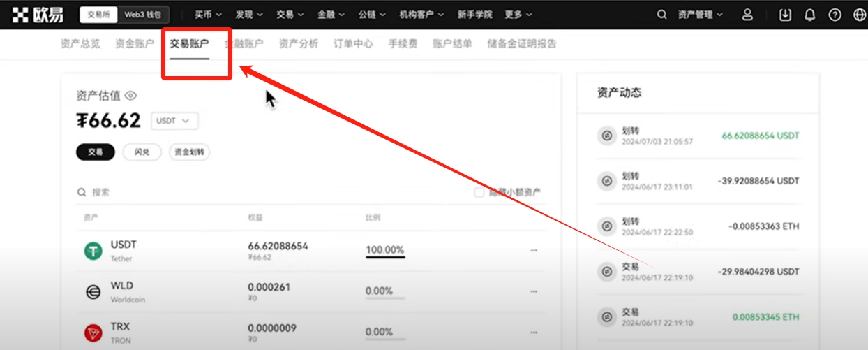Switch to the 资产总览 tab
868x350 pixels.
[x=80, y=43]
